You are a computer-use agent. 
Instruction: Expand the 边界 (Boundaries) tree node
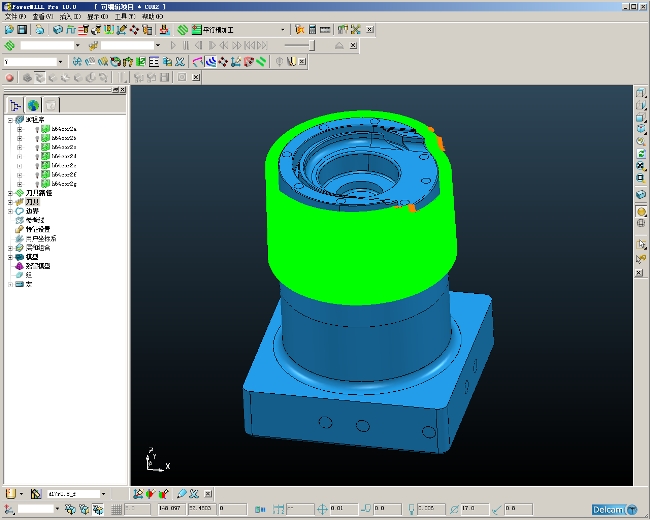(x=10, y=211)
